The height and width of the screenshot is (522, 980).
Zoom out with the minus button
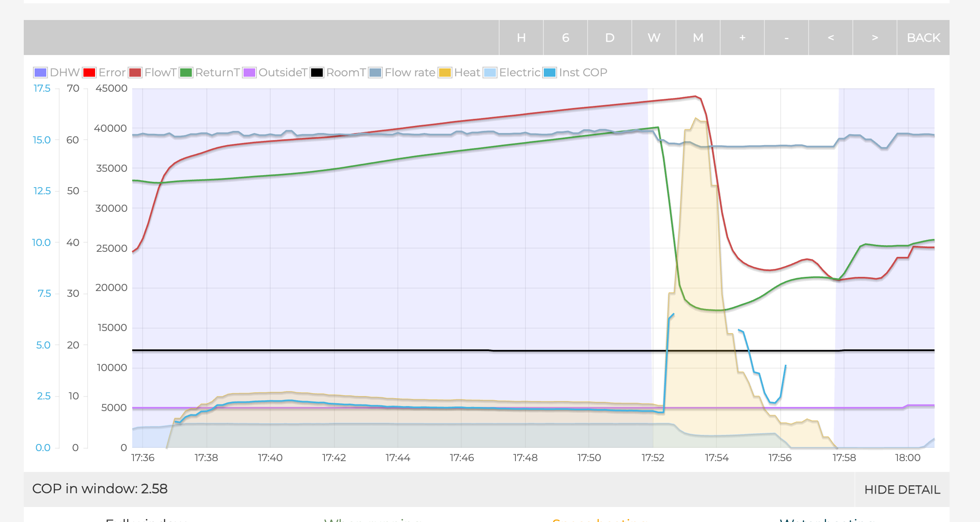[786, 38]
